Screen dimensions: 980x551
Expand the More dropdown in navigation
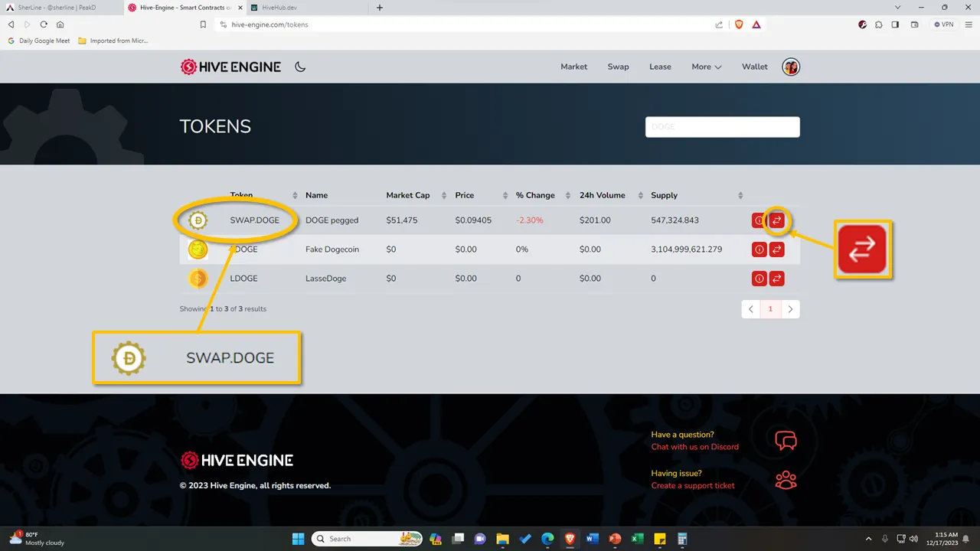point(707,67)
